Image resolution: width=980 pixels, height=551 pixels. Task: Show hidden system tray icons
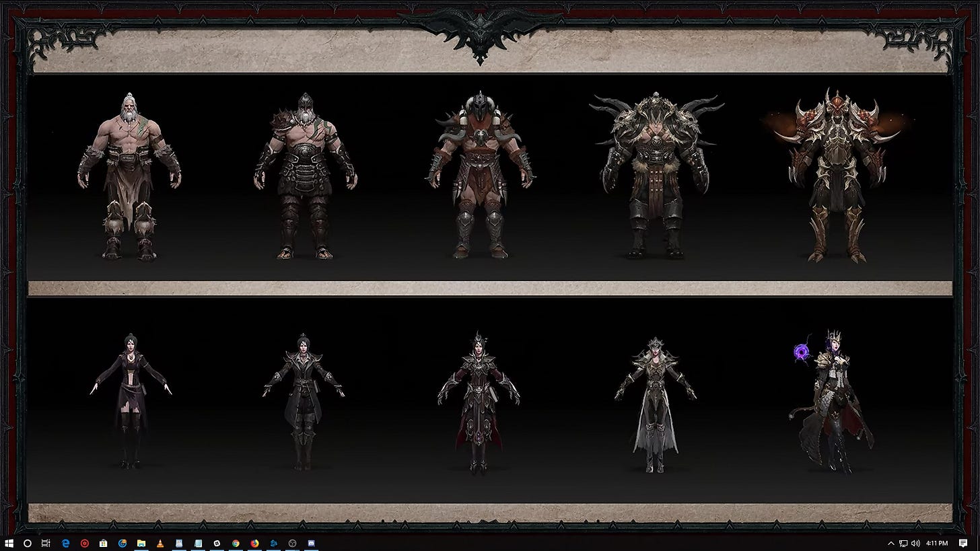point(891,543)
